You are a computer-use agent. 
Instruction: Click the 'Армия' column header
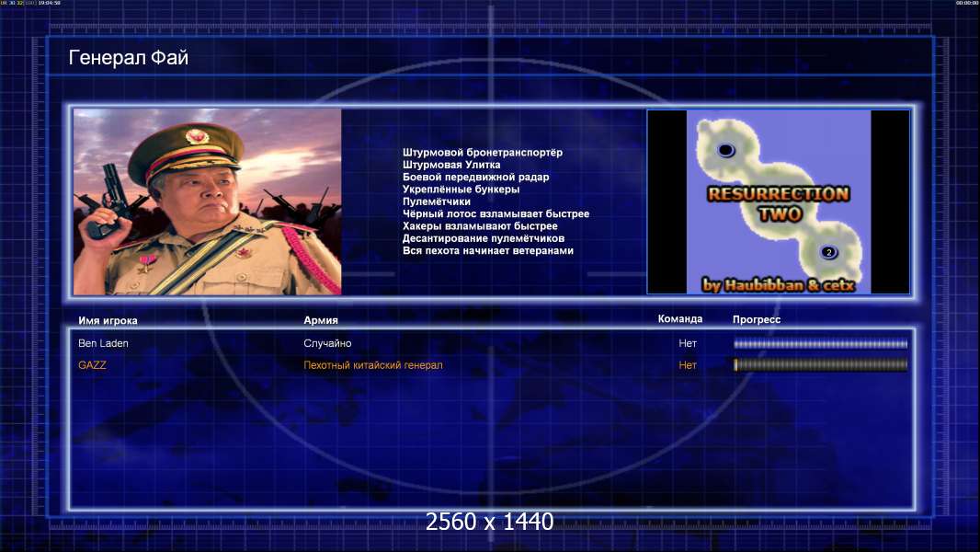pyautogui.click(x=321, y=320)
